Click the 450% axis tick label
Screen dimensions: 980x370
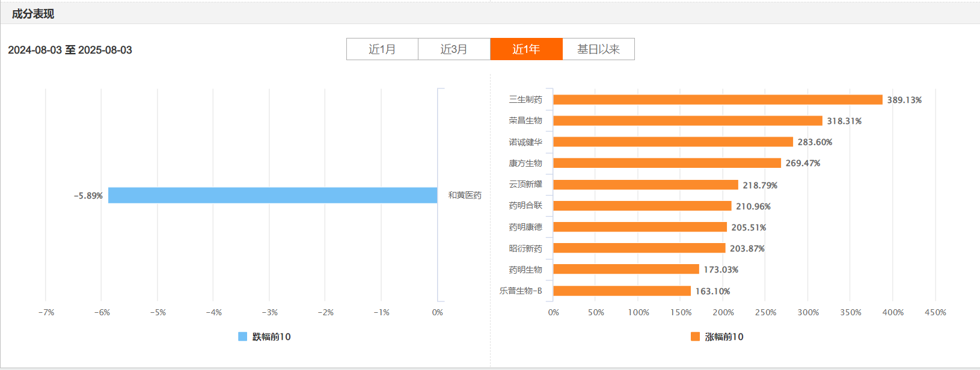coord(936,312)
